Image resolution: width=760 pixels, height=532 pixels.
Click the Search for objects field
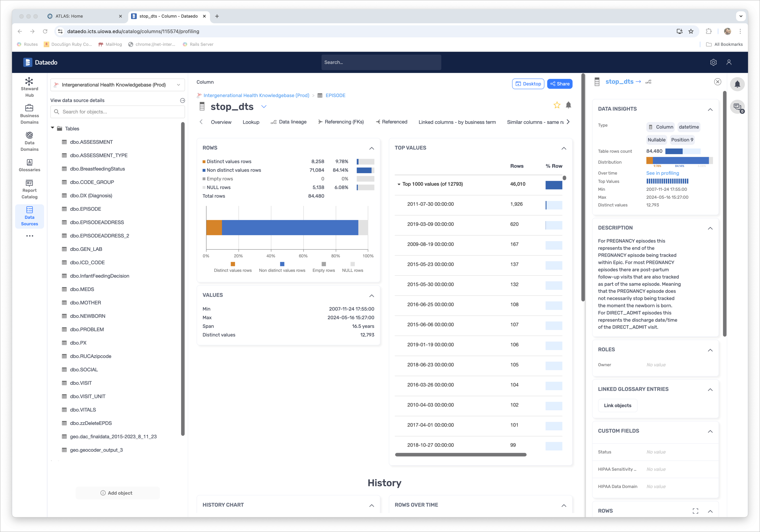click(x=117, y=112)
